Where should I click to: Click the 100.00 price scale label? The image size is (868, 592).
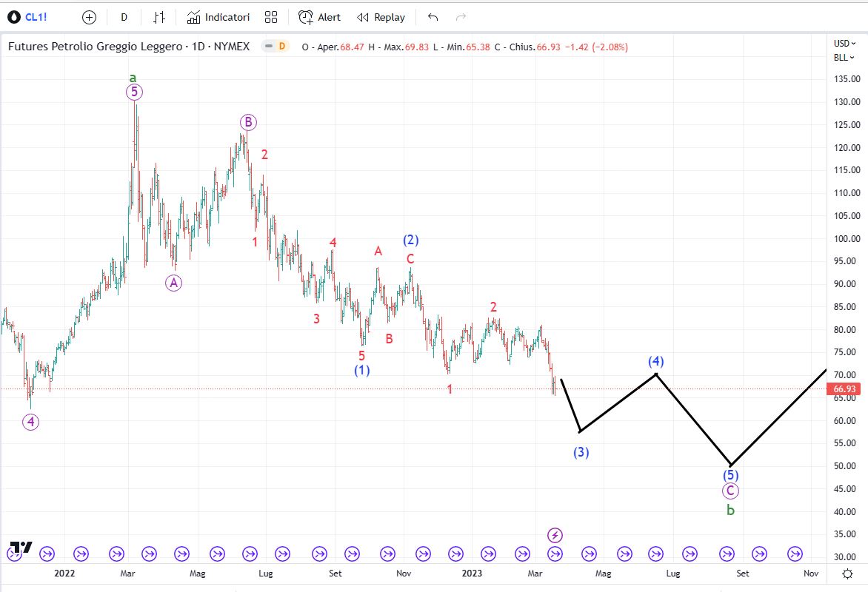[847, 238]
